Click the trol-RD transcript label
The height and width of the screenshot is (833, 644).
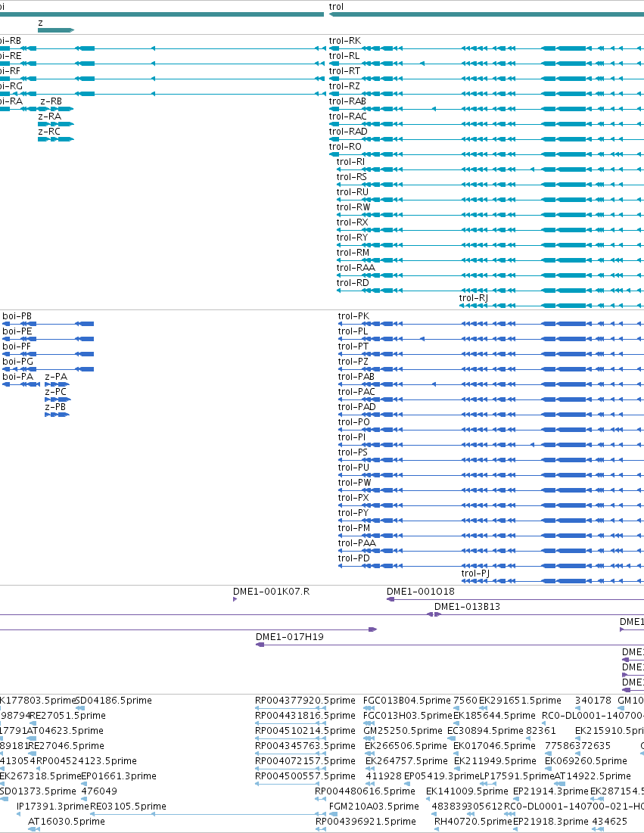click(353, 283)
